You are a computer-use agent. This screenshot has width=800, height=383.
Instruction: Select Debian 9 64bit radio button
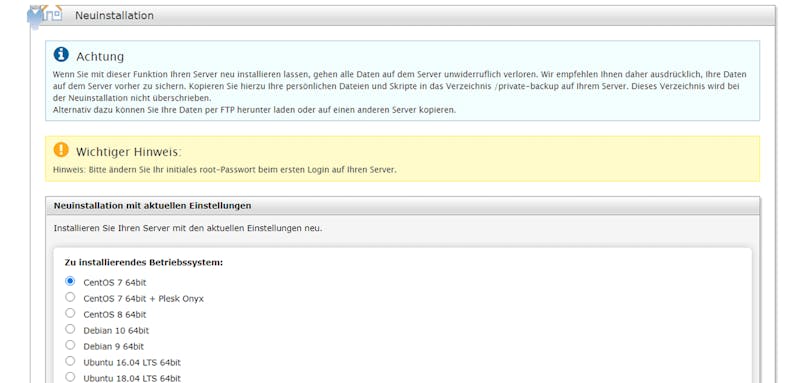[70, 345]
